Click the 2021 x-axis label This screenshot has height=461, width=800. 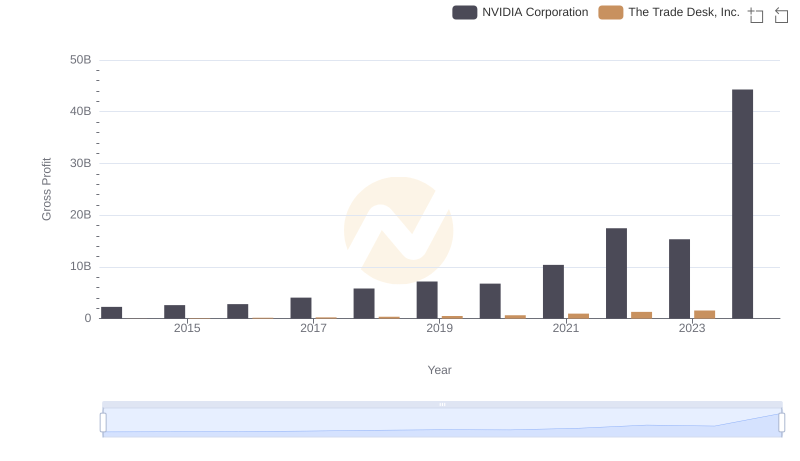point(566,328)
